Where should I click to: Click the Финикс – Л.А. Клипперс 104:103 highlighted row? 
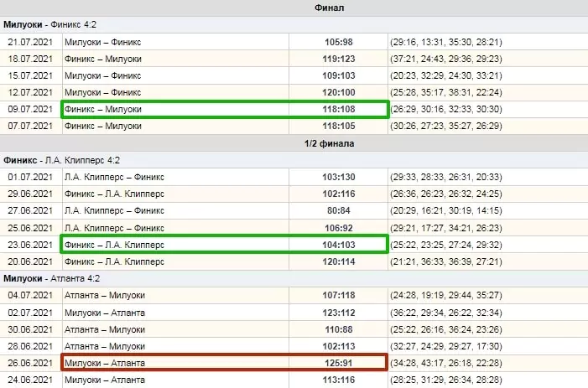(x=224, y=244)
